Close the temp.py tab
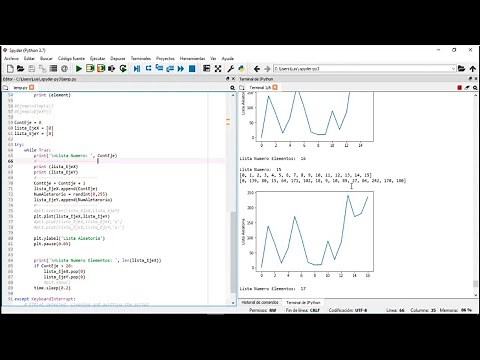The image size is (480, 360). point(32,87)
